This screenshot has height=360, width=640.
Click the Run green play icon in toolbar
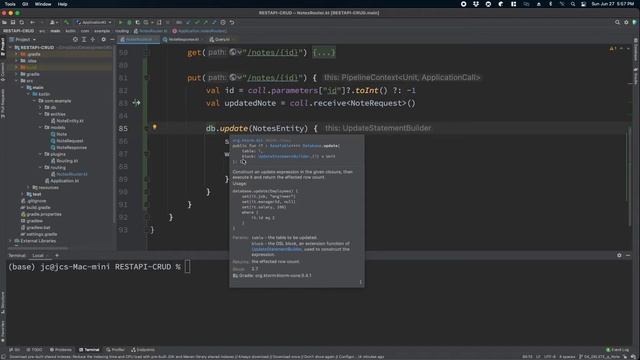pos(120,22)
